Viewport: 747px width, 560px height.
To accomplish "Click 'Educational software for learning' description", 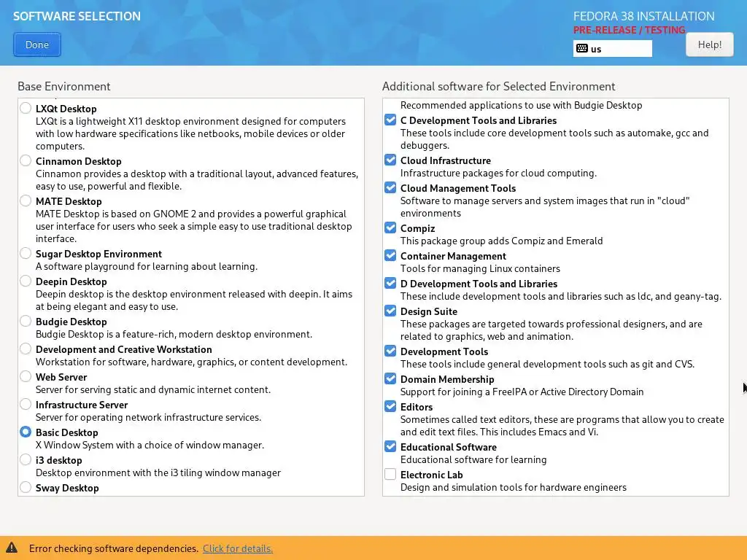I will point(473,459).
